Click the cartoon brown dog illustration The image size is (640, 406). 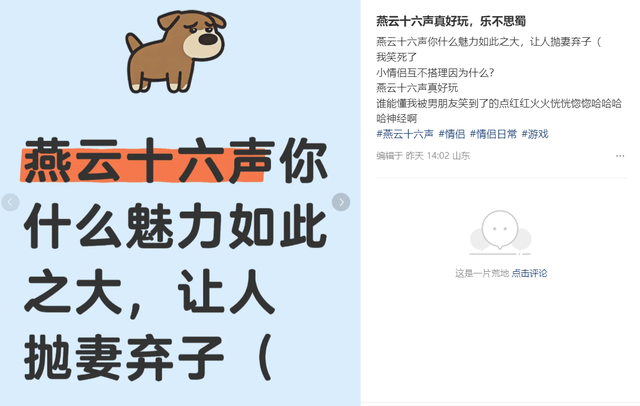point(176,51)
